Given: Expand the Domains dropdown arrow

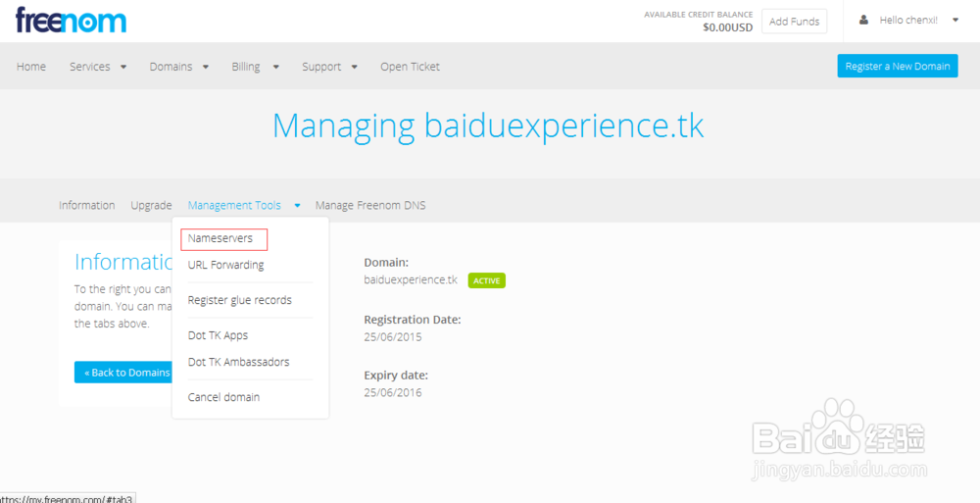Looking at the screenshot, I should (x=205, y=67).
